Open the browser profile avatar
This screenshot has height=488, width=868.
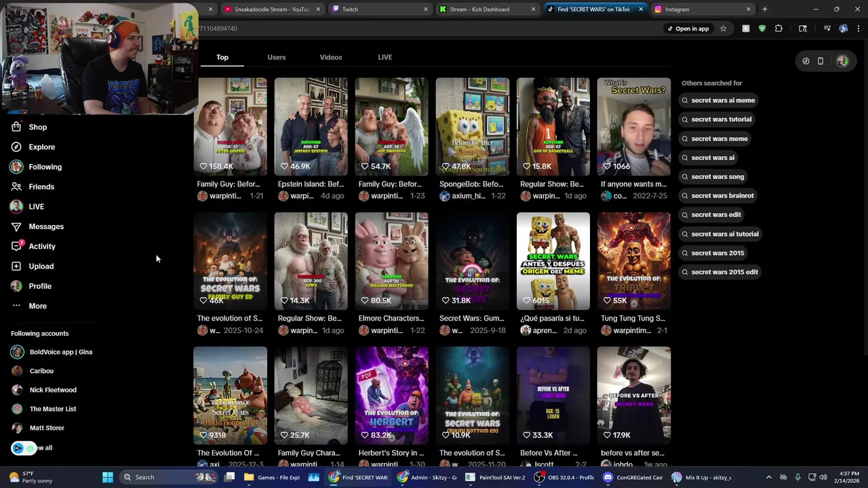click(844, 28)
